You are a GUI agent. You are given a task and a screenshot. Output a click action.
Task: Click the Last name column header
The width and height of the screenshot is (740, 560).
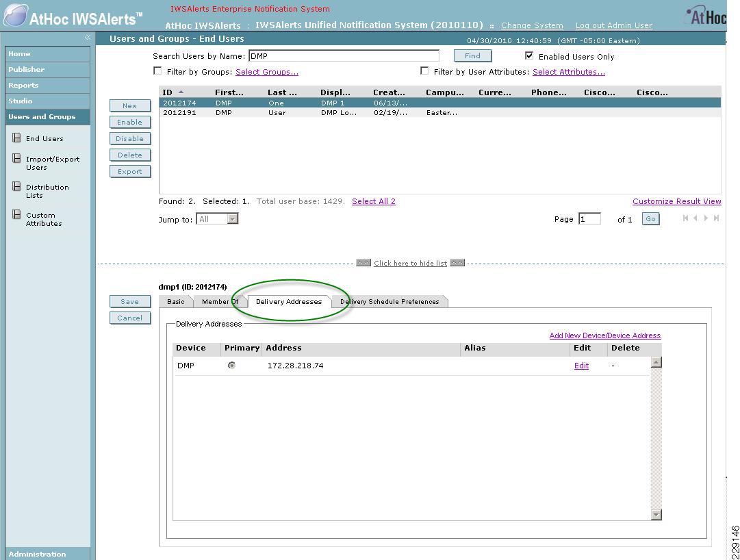tap(282, 92)
